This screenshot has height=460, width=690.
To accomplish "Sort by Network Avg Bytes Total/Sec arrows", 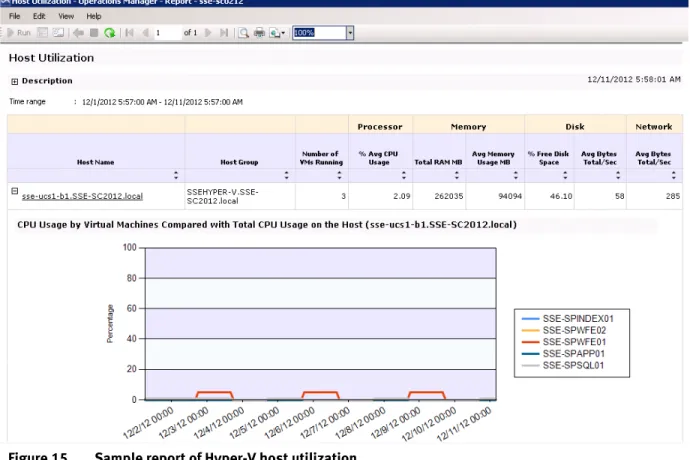I will point(674,175).
